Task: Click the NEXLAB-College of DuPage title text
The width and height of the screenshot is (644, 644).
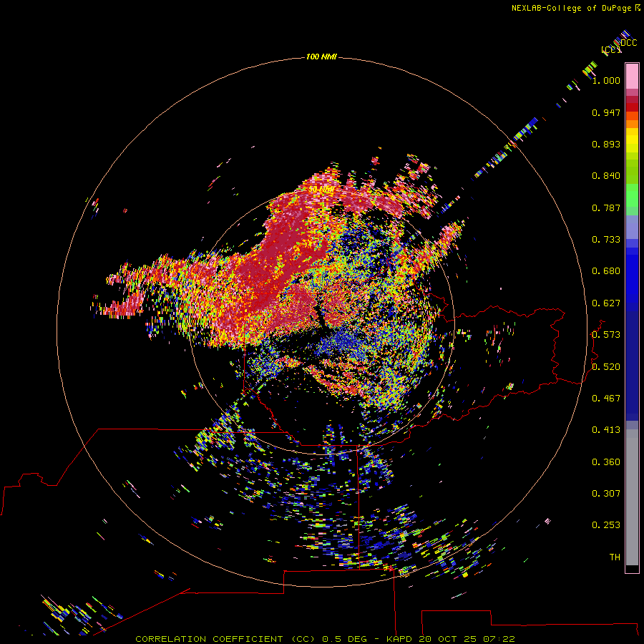Action: 571,8
